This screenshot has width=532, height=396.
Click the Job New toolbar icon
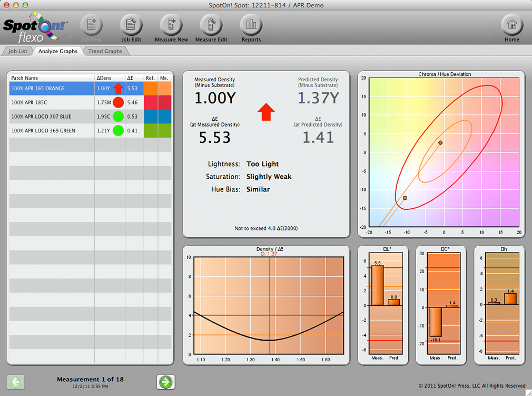91,25
